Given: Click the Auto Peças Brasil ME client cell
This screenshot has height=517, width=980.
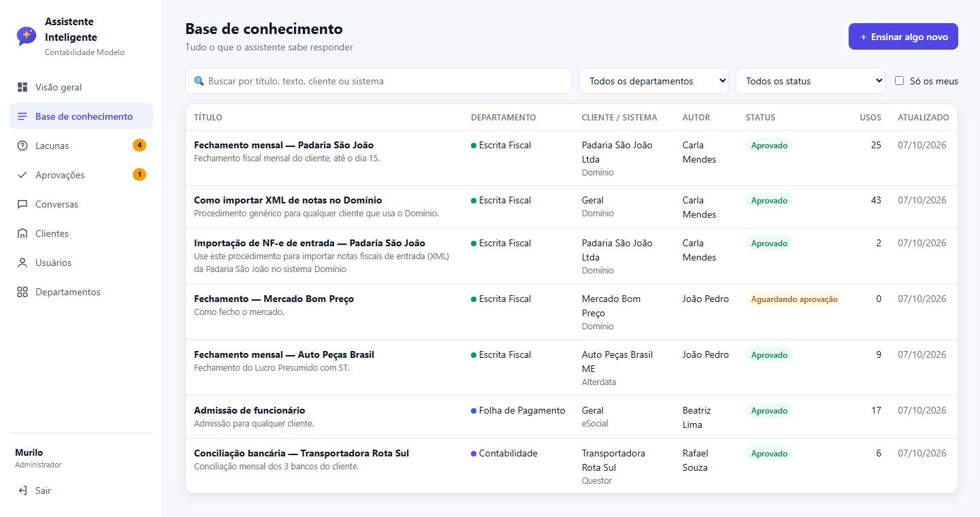Looking at the screenshot, I should 617,368.
